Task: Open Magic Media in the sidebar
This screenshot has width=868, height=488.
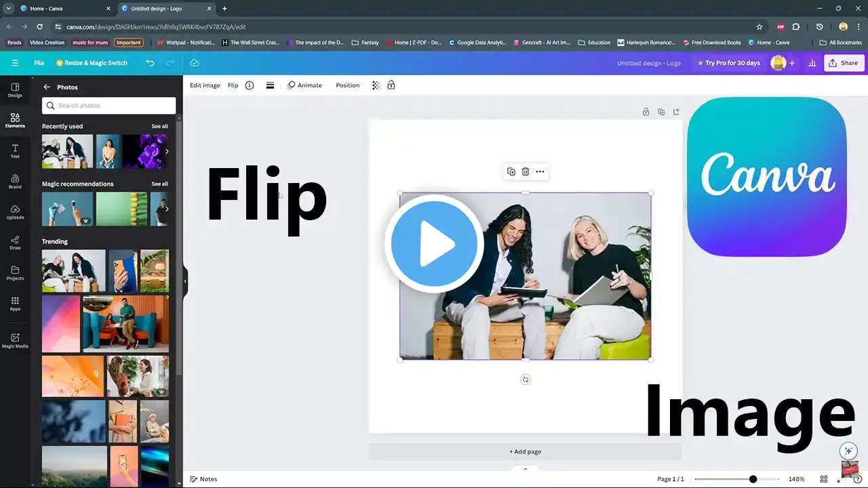Action: click(x=15, y=340)
